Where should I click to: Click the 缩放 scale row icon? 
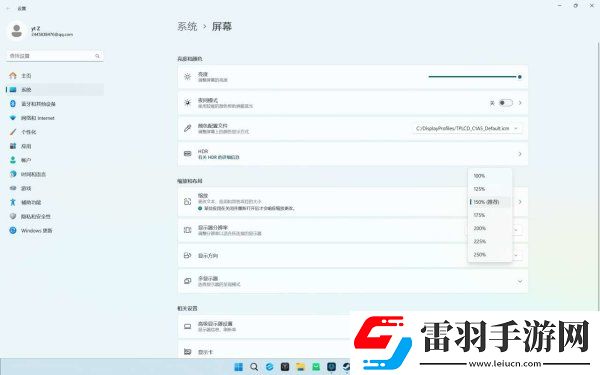pyautogui.click(x=188, y=202)
